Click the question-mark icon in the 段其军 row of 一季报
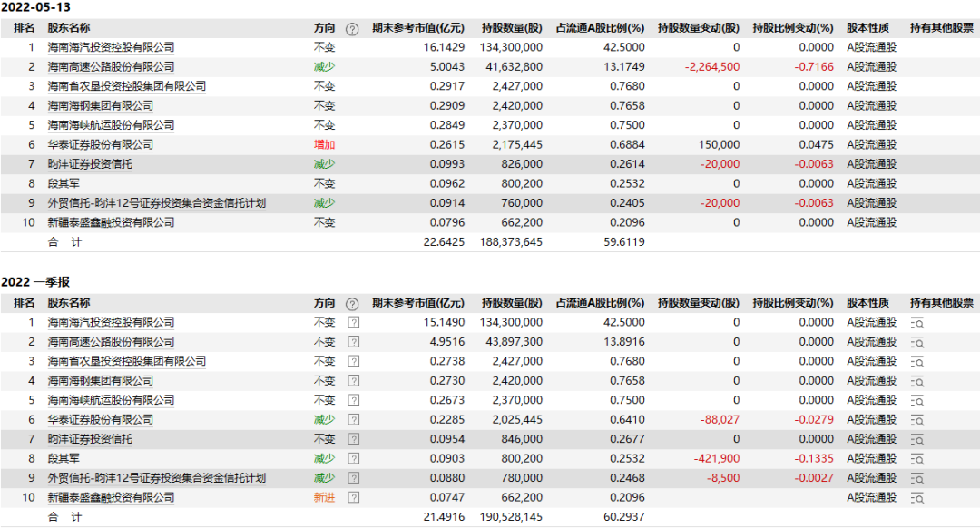 (x=354, y=459)
